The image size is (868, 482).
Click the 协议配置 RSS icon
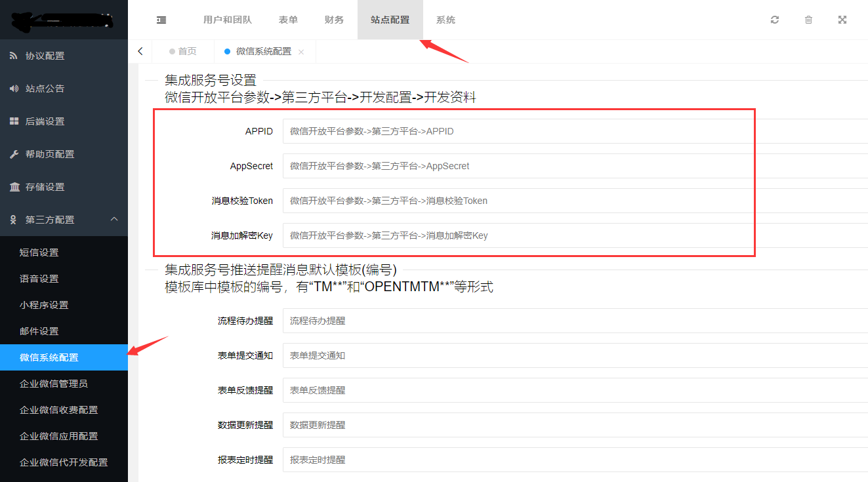[14, 56]
